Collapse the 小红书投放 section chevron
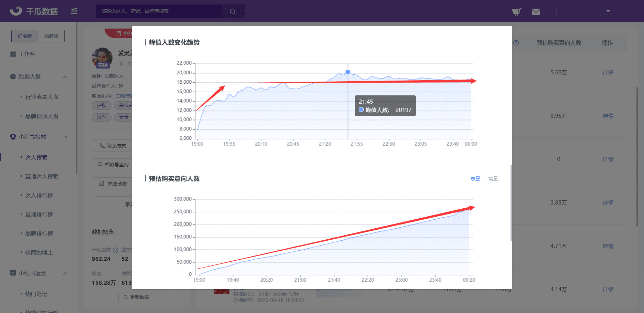The image size is (644, 313). (x=65, y=137)
